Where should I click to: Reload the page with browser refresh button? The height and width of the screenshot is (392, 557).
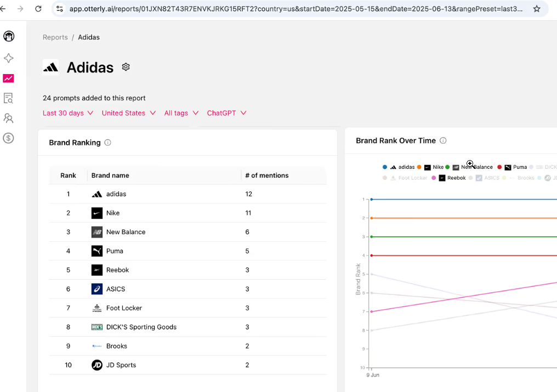click(x=38, y=9)
